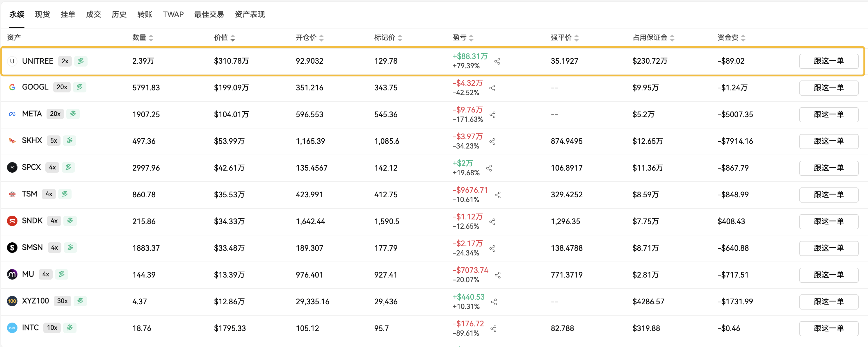
Task: Follow the SNDK order
Action: [x=828, y=221]
